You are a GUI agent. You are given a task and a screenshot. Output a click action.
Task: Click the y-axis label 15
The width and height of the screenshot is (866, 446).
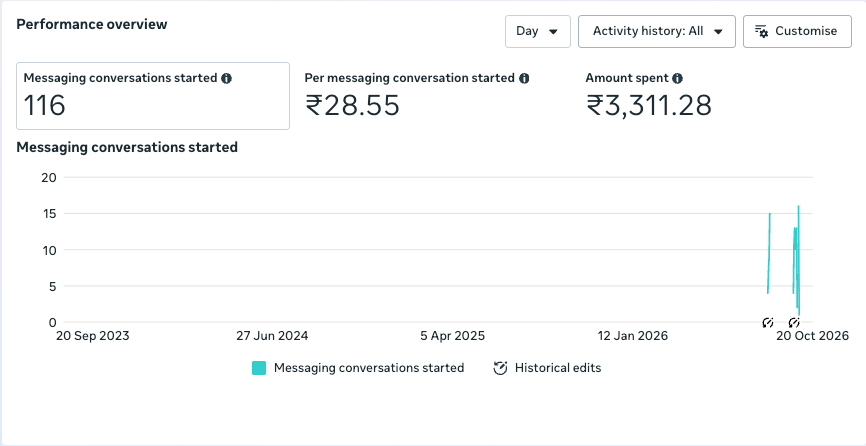(49, 214)
